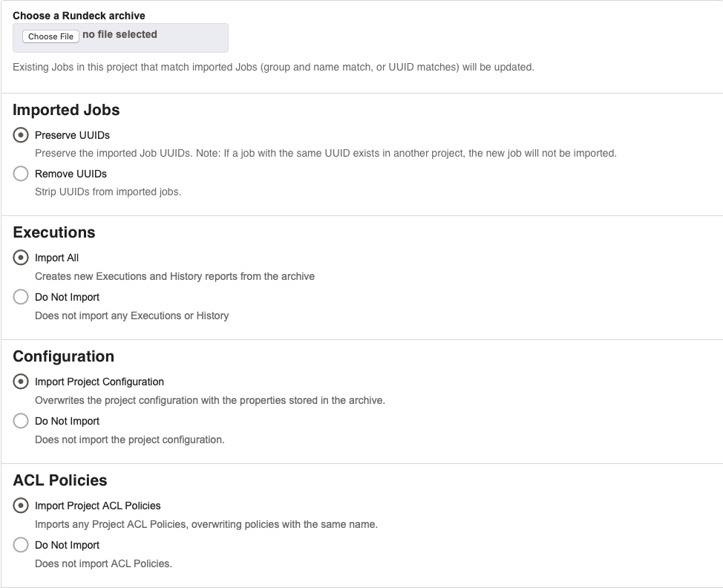Image resolution: width=723 pixels, height=588 pixels.
Task: Click the Choose File button
Action: [x=50, y=36]
